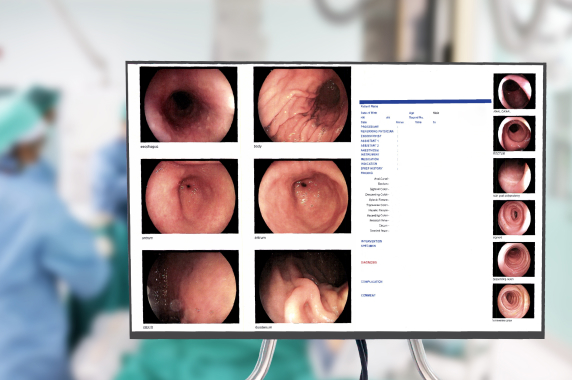
Task: Select the INTERVENTION section heading
Action: tap(371, 241)
